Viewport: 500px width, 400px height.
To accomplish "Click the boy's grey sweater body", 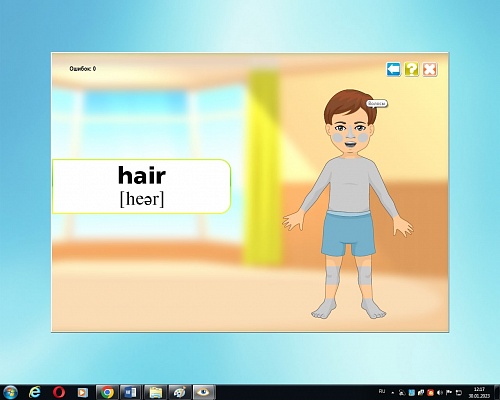I will pyautogui.click(x=349, y=185).
